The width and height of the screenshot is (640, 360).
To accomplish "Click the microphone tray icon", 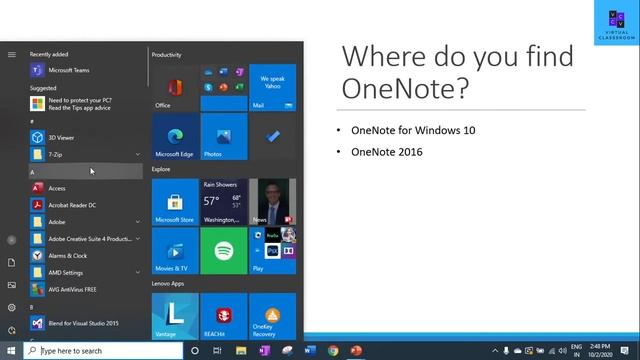I will point(506,351).
